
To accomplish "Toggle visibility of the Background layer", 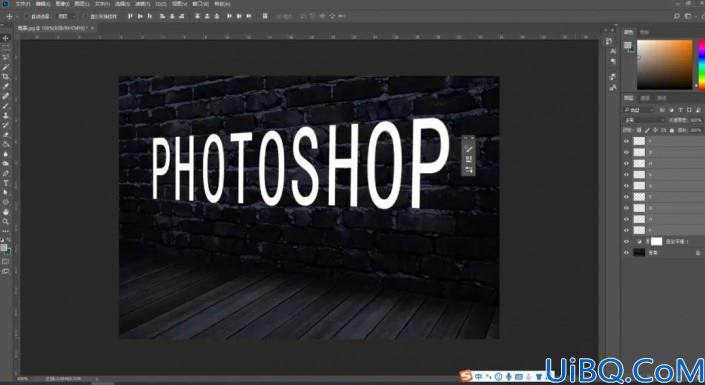I will tap(626, 253).
